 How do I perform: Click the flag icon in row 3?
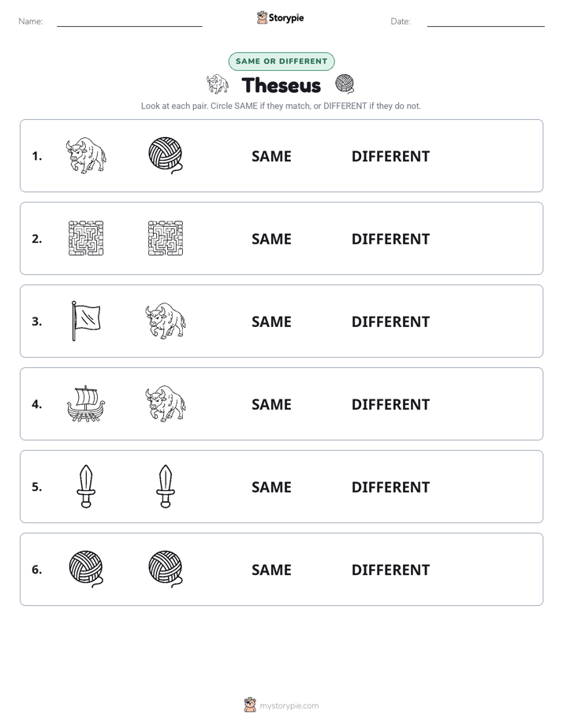click(x=87, y=321)
